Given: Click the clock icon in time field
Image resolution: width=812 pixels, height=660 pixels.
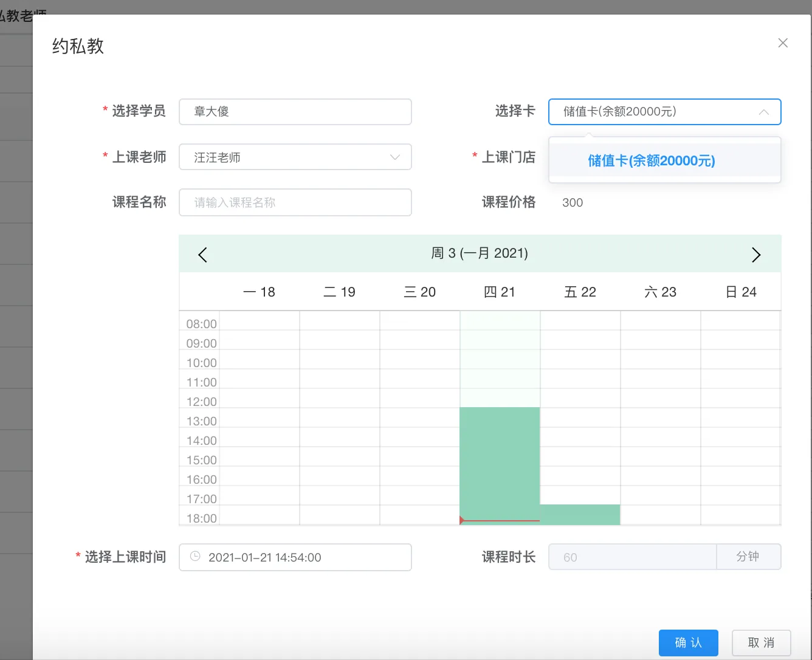Looking at the screenshot, I should coord(195,557).
